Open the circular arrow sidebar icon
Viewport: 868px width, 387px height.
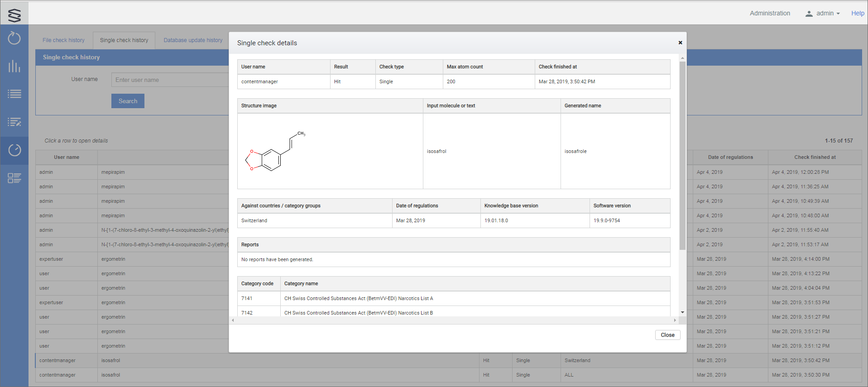(14, 38)
